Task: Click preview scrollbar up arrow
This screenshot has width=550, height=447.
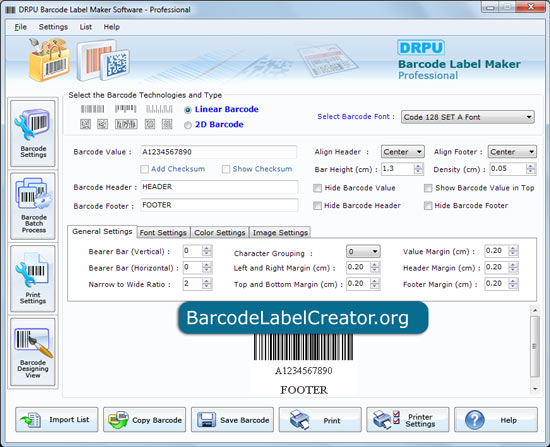Action: click(535, 310)
